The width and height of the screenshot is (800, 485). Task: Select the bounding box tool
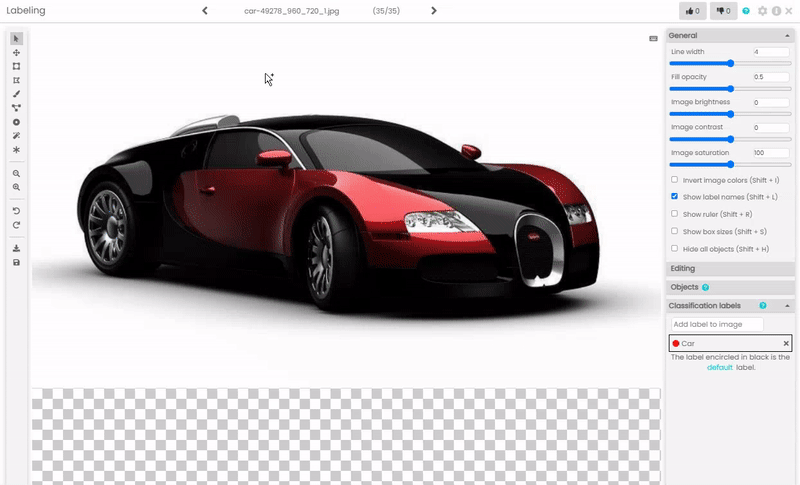click(16, 66)
